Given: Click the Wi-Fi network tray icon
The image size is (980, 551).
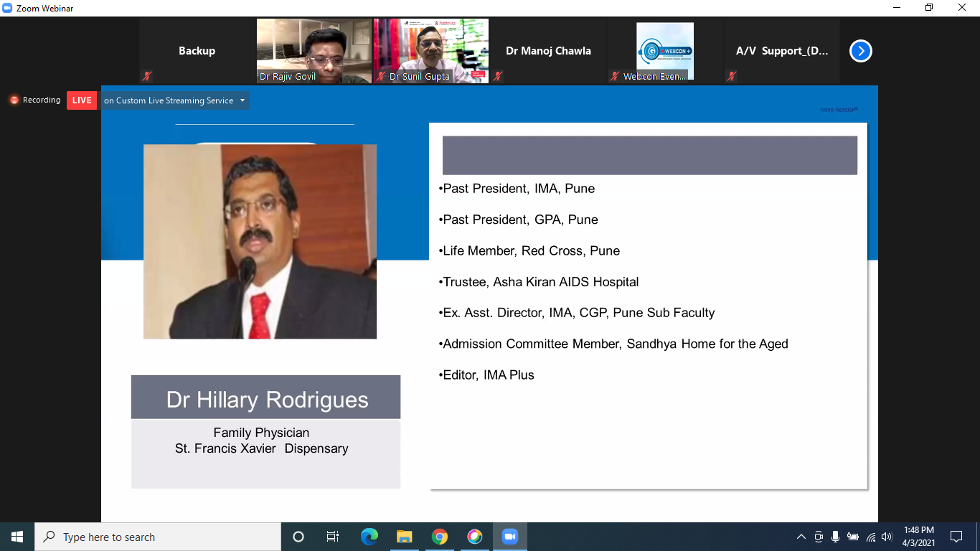Looking at the screenshot, I should (x=870, y=537).
